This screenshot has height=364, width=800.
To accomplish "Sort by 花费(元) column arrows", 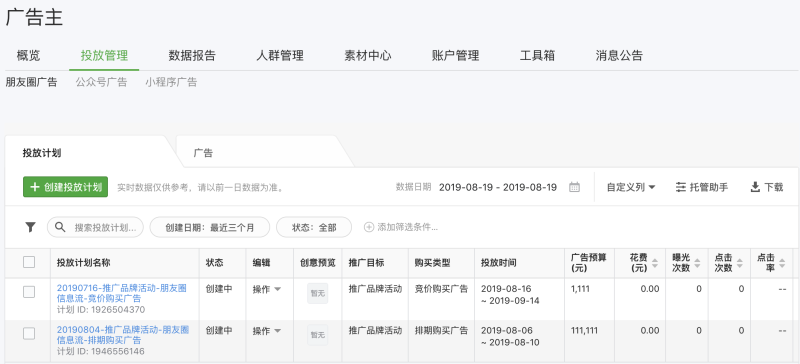I will [x=655, y=263].
